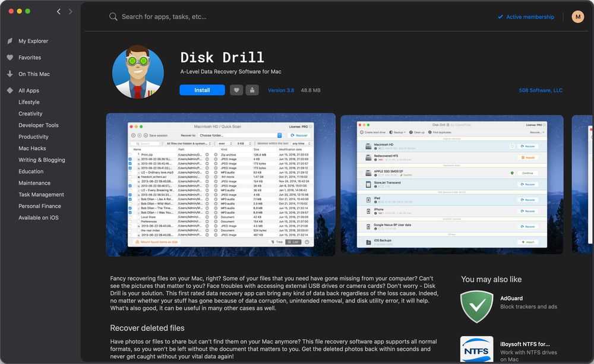Click the On This Mac download arrow icon
The width and height of the screenshot is (594, 364).
click(10, 74)
